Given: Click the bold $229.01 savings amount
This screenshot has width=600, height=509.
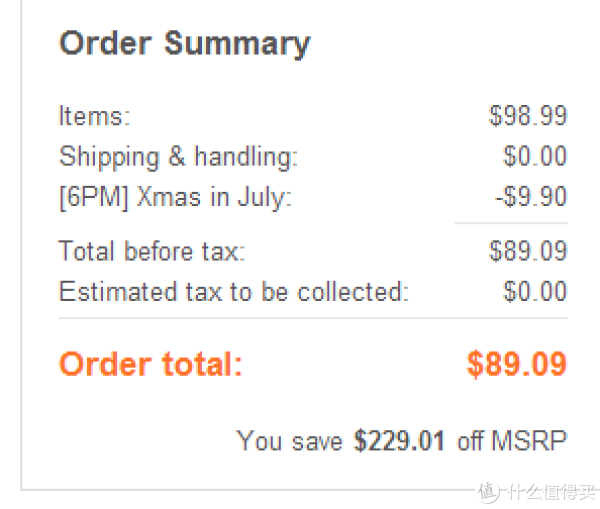Looking at the screenshot, I should [399, 441].
